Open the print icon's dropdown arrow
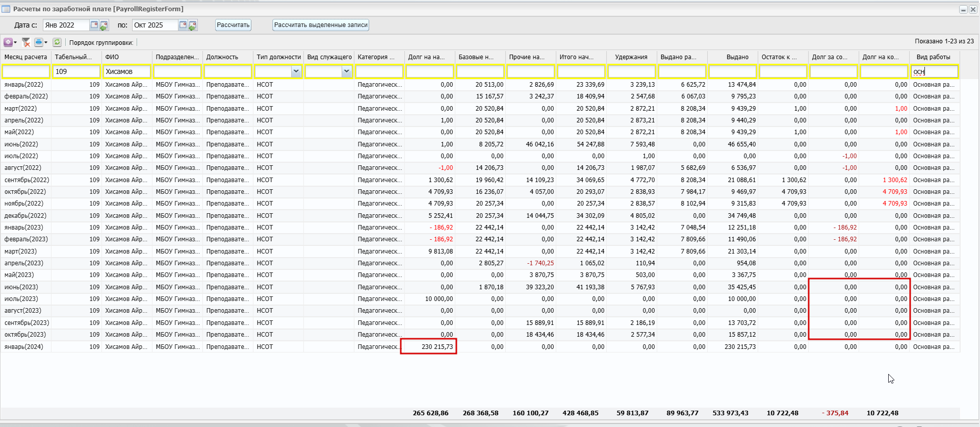The width and height of the screenshot is (980, 427). pyautogui.click(x=46, y=42)
